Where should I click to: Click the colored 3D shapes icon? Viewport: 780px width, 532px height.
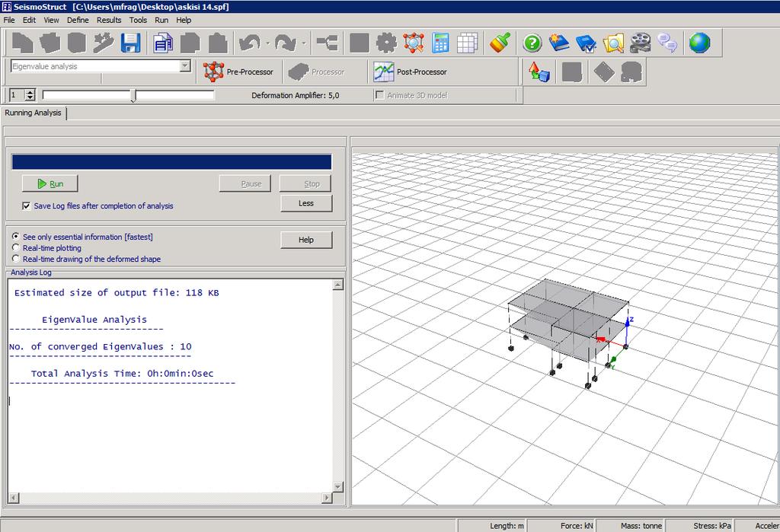tap(539, 72)
